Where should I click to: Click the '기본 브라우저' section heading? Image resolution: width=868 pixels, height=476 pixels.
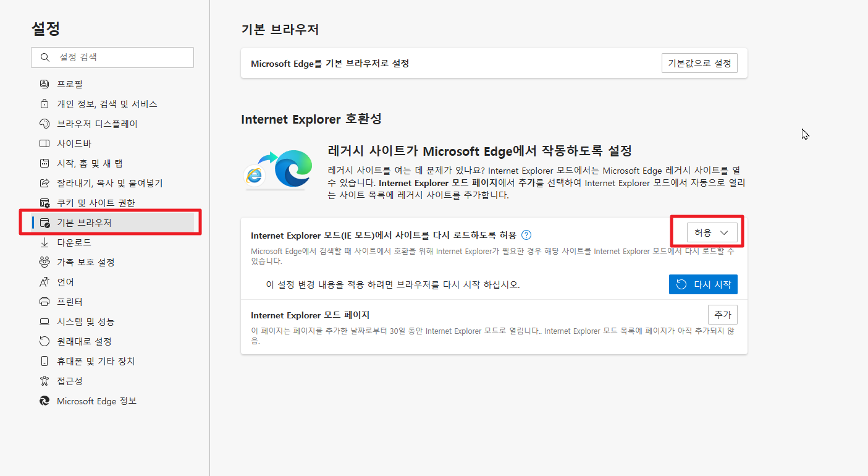280,29
